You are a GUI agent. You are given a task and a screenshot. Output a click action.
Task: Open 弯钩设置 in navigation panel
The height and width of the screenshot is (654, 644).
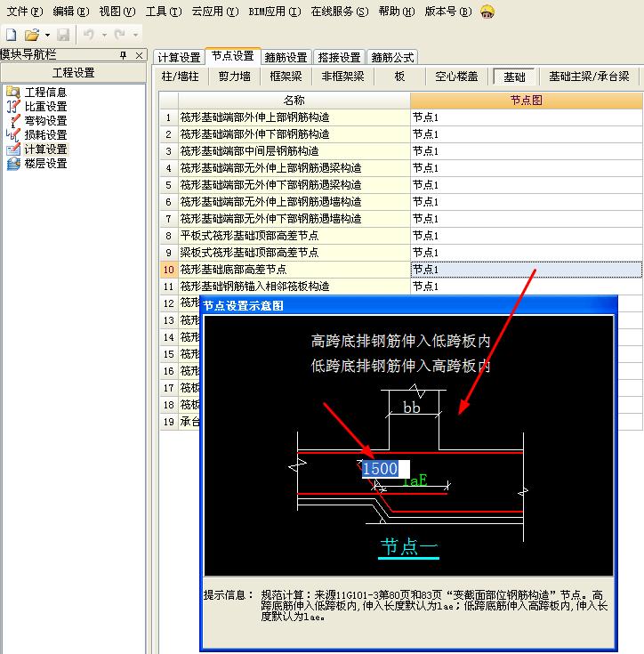[45, 120]
